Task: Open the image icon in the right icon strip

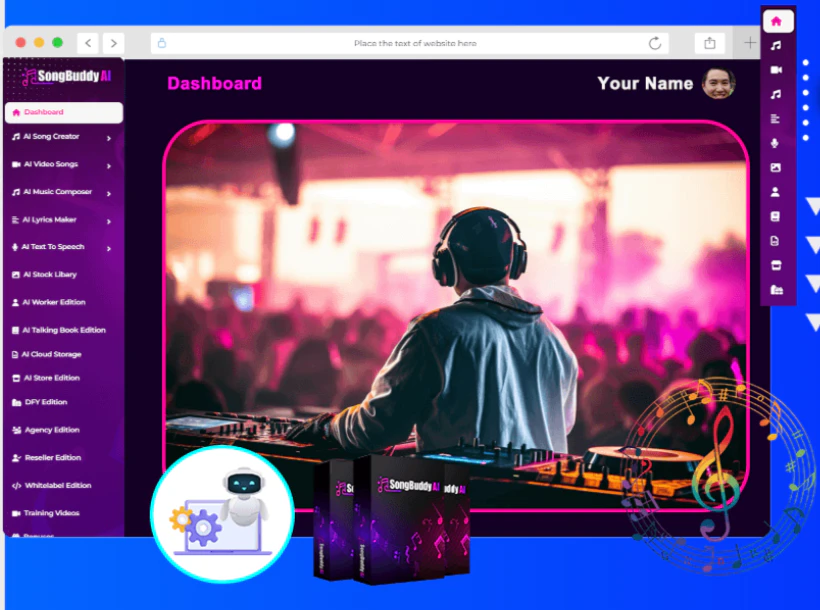Action: (776, 167)
